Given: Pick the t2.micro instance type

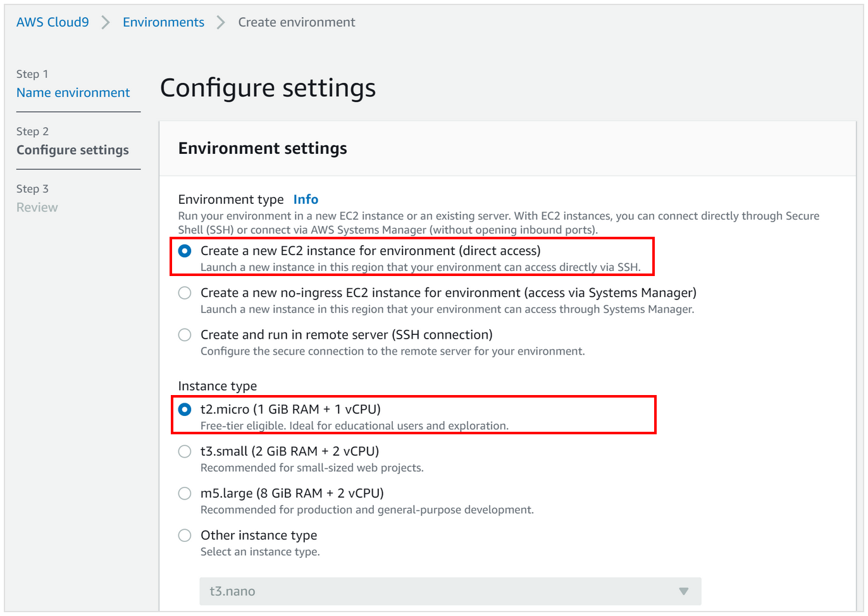Looking at the screenshot, I should coord(185,410).
